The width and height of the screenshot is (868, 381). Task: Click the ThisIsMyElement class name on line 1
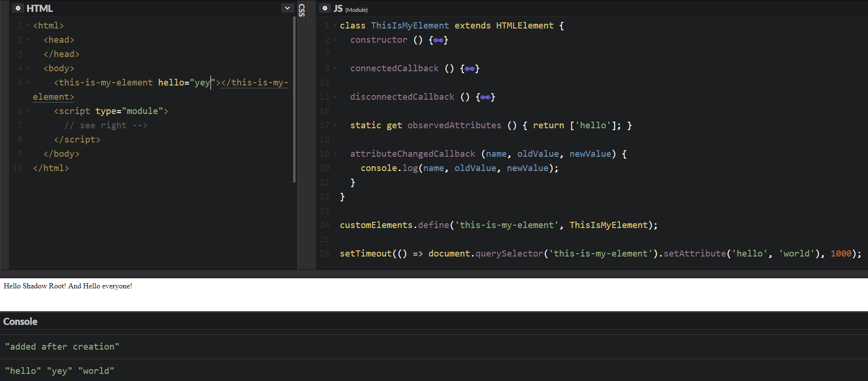410,26
